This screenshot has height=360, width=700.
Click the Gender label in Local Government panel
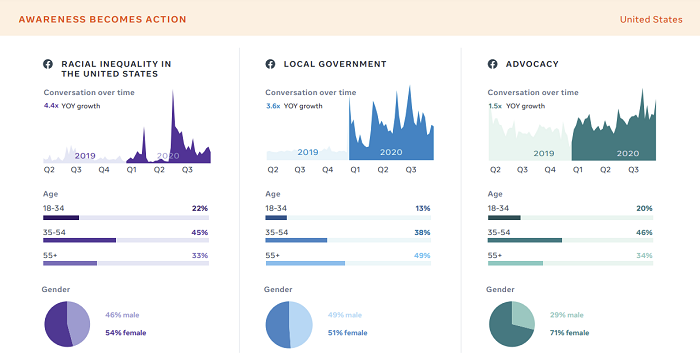(278, 289)
